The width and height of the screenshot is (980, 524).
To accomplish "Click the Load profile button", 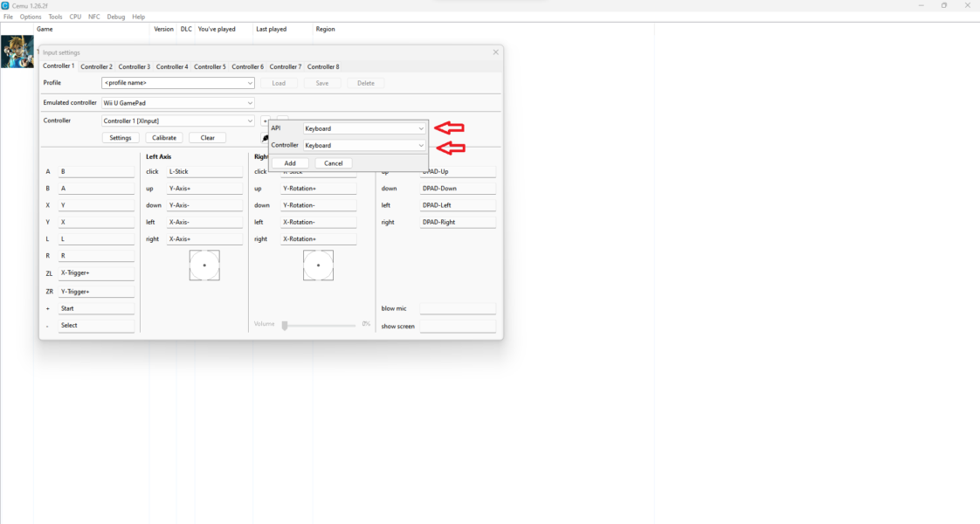I will click(279, 83).
